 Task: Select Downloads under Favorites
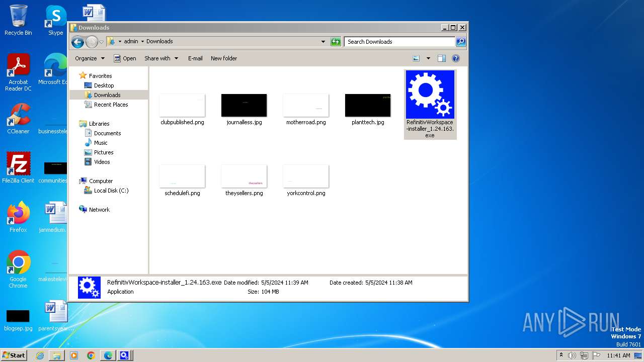[107, 95]
